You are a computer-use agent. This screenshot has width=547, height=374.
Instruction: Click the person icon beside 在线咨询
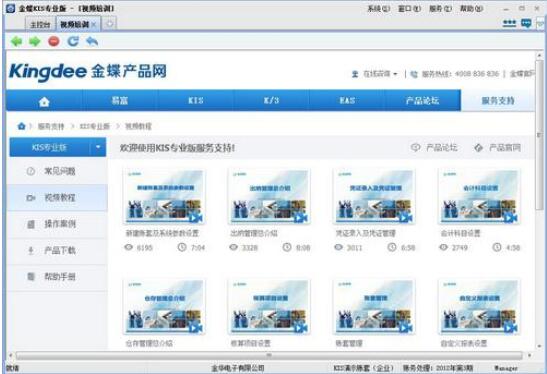point(355,74)
